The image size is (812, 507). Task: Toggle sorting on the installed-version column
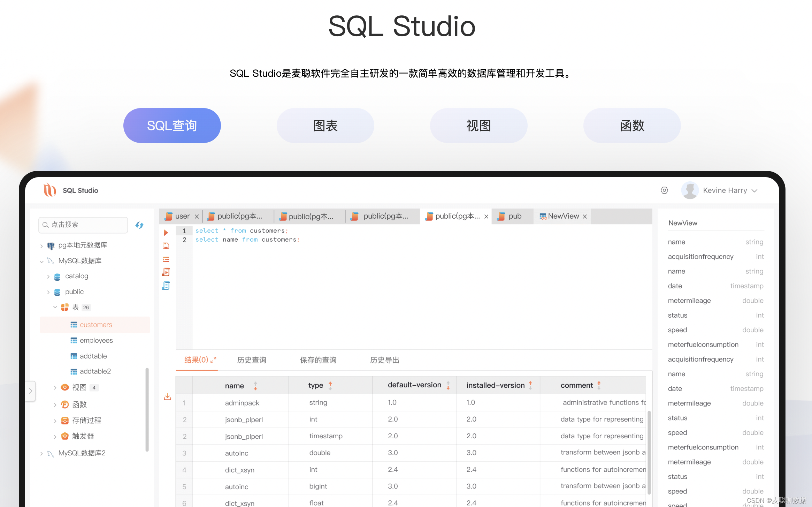click(530, 385)
